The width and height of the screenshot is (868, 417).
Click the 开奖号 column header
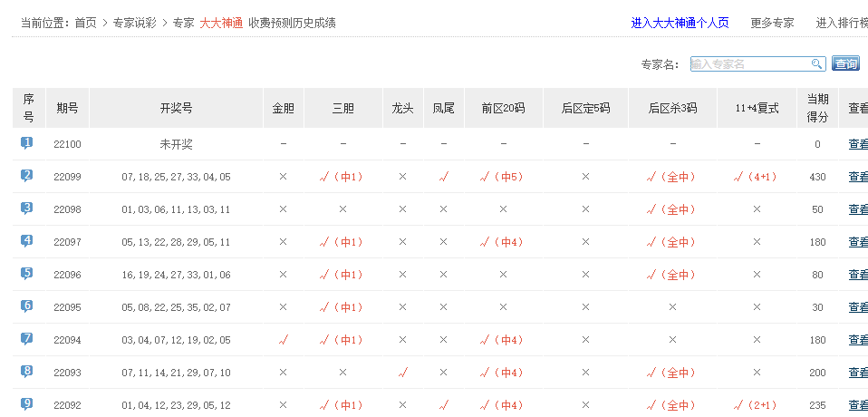tap(176, 108)
